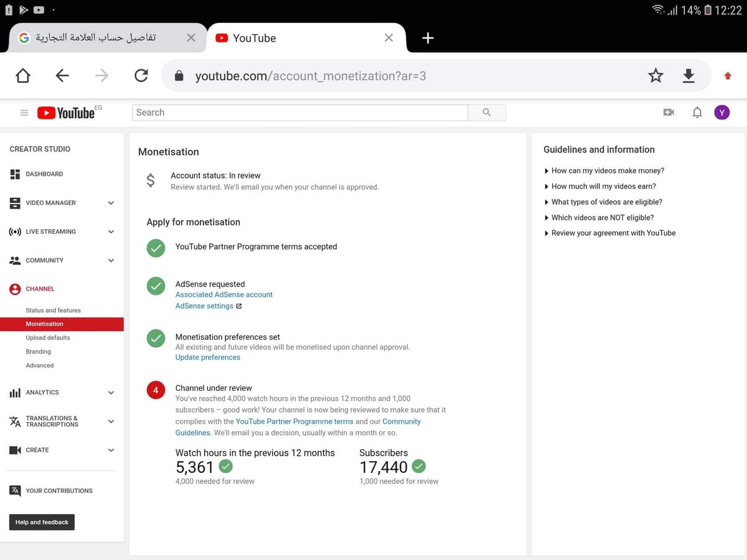The width and height of the screenshot is (747, 560).
Task: Click the site lock icon in address bar
Action: [179, 76]
